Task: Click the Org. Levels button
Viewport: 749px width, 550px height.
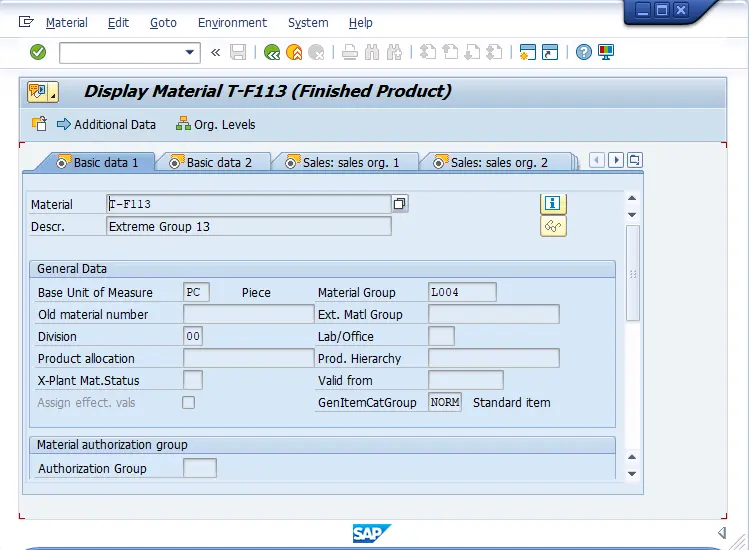Action: click(215, 124)
